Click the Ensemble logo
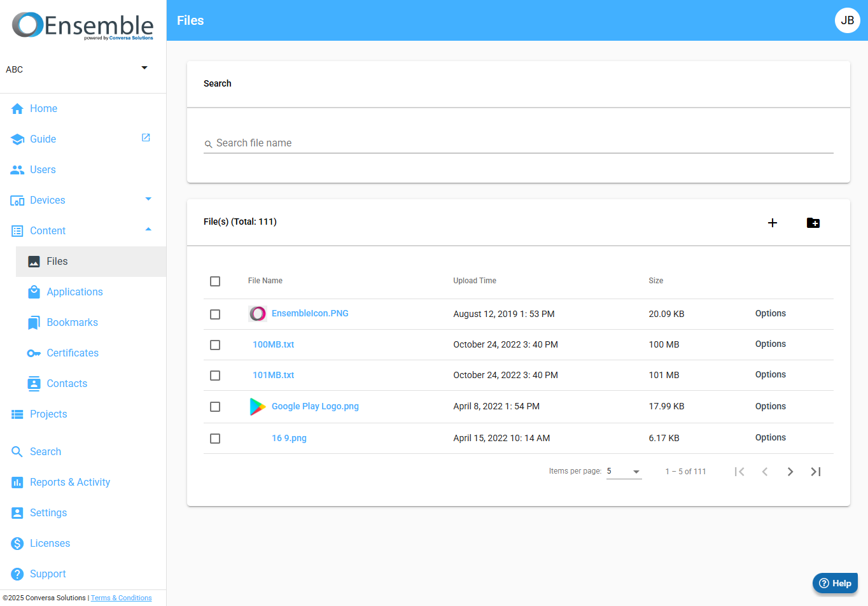868x606 pixels. point(83,25)
